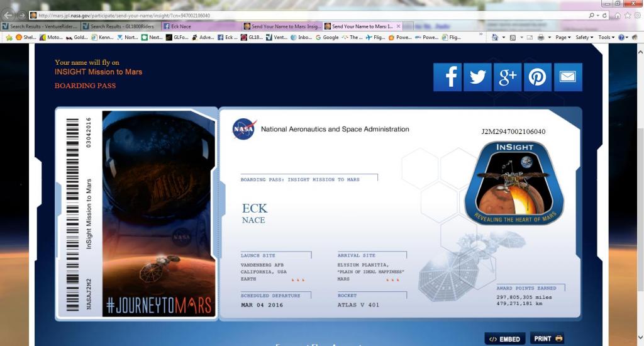644x346 pixels.
Task: Switch to Search Results - GL1800Riders tab
Action: [x=121, y=26]
